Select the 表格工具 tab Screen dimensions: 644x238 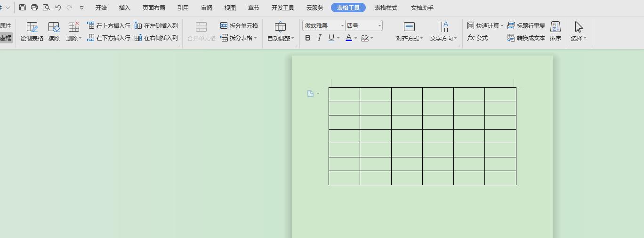point(348,8)
